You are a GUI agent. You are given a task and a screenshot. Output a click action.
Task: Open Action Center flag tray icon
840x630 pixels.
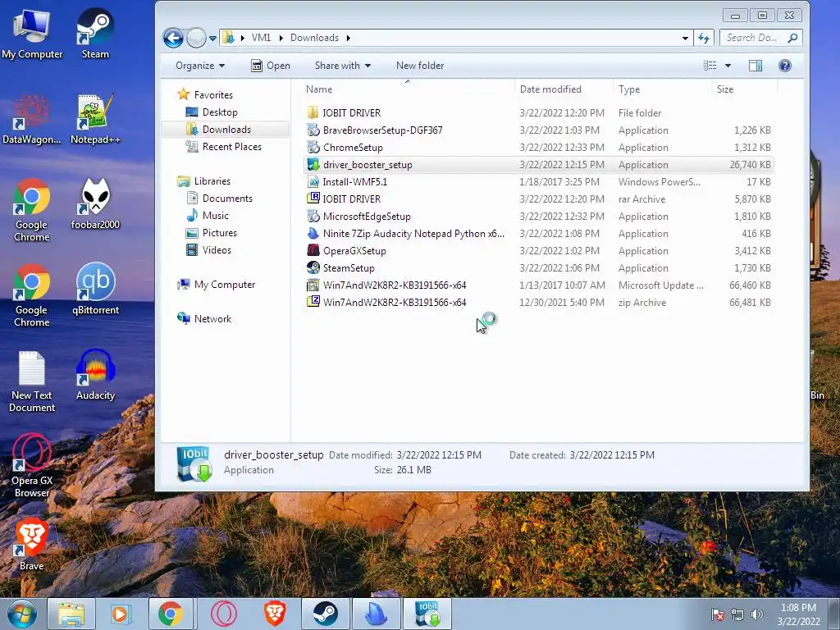coord(717,614)
